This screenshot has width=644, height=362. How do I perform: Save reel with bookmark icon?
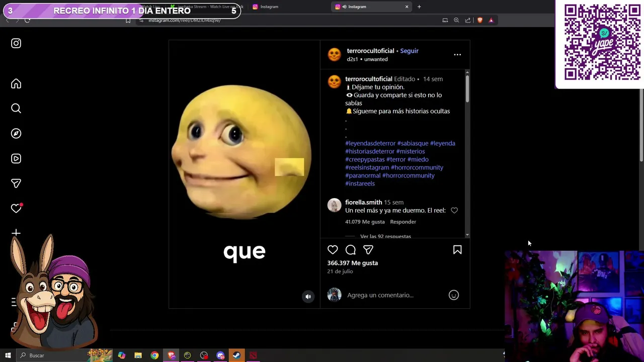pos(457,250)
